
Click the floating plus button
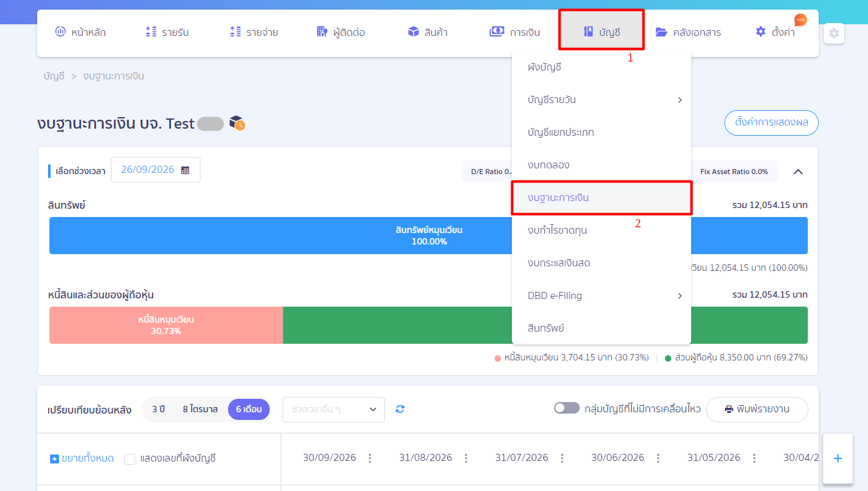pyautogui.click(x=838, y=458)
